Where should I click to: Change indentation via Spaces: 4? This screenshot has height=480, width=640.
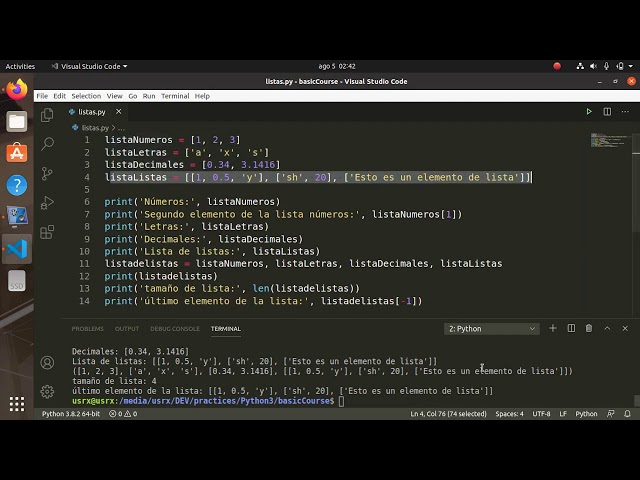click(x=509, y=413)
